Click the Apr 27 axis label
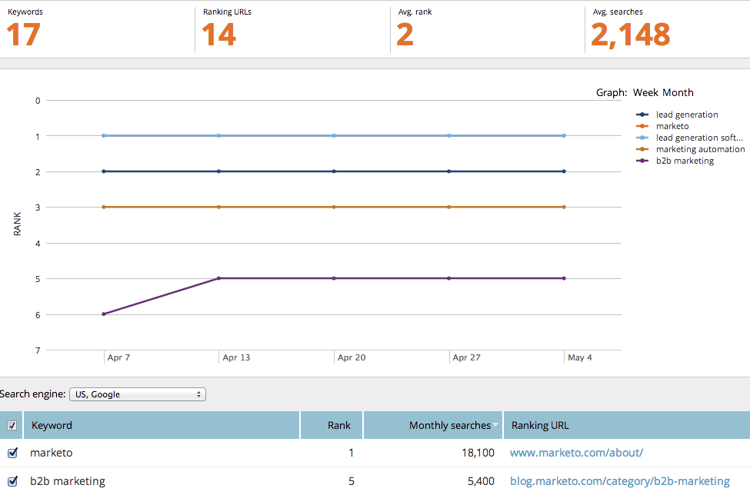The image size is (750, 495). click(466, 357)
